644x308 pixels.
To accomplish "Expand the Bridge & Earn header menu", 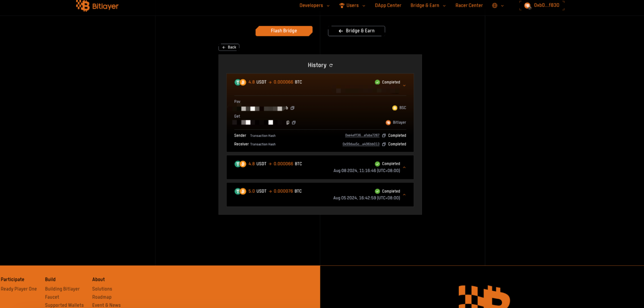I will pos(428,5).
